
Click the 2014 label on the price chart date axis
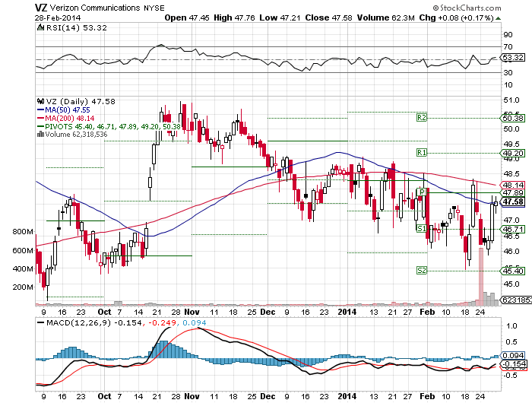click(x=347, y=312)
